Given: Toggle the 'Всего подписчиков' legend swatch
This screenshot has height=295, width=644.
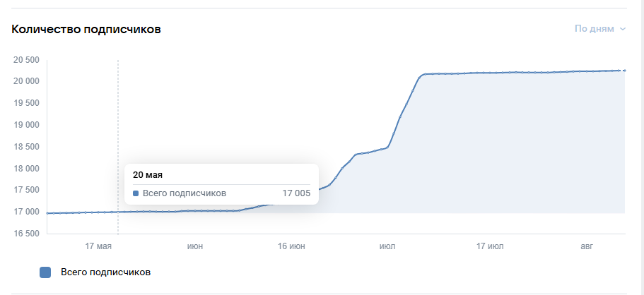Looking at the screenshot, I should click(x=45, y=272).
